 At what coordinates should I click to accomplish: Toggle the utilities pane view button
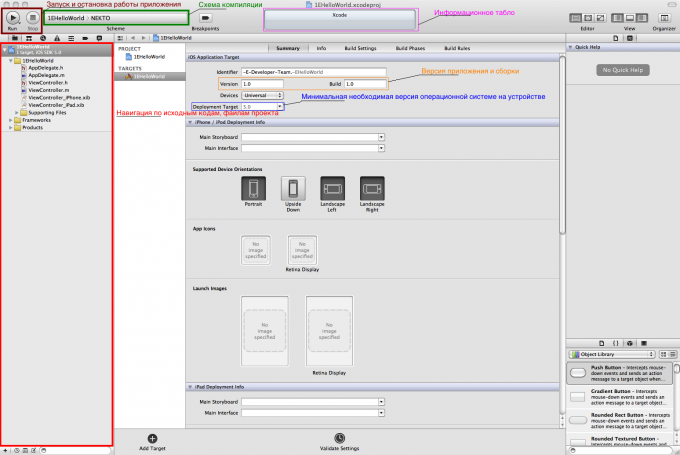tap(642, 18)
